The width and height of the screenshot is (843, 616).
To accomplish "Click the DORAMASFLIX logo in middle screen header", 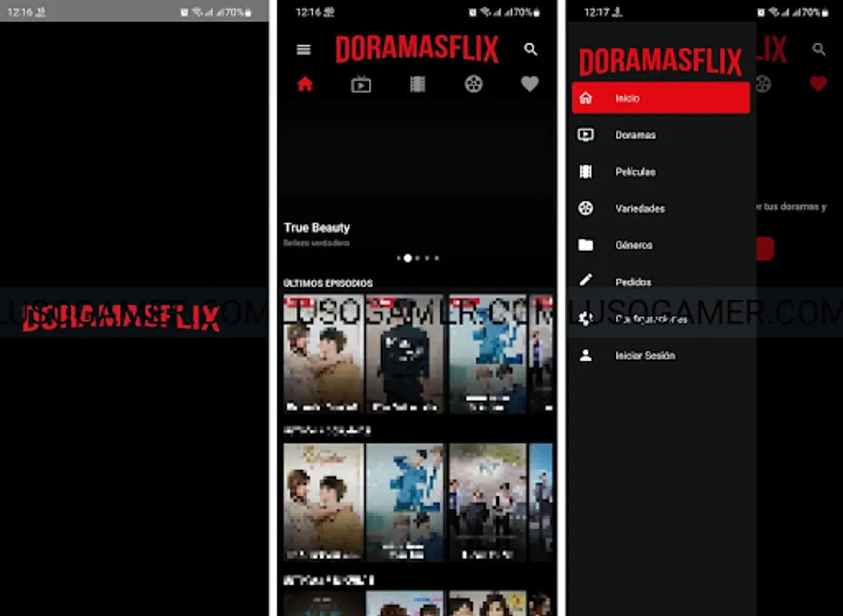I will 417,49.
